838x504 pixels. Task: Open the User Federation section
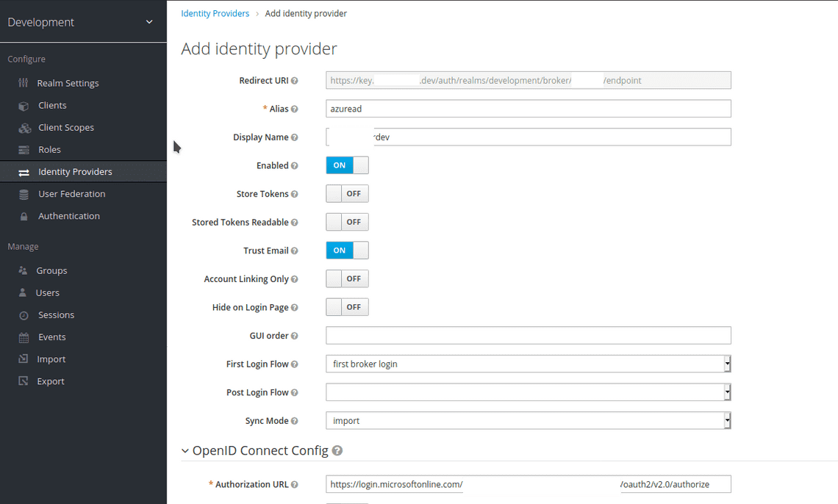tap(70, 193)
